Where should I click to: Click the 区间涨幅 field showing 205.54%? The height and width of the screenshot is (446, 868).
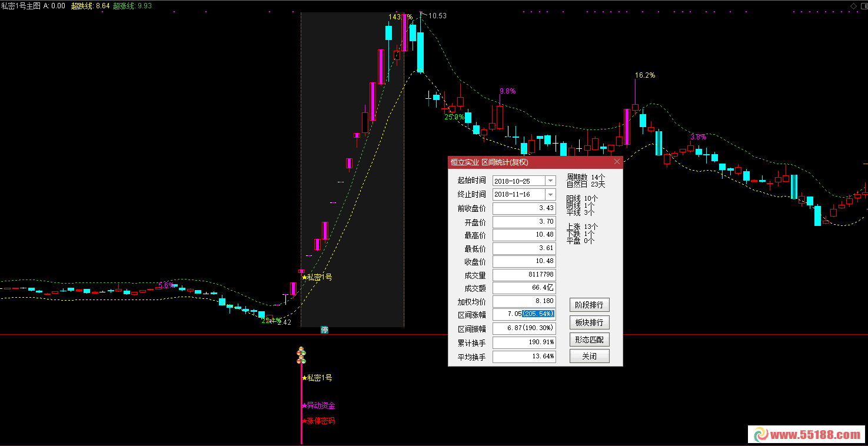pyautogui.click(x=524, y=314)
